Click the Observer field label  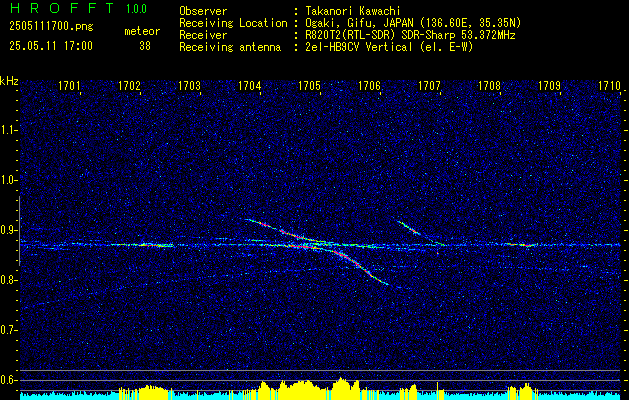tap(203, 11)
